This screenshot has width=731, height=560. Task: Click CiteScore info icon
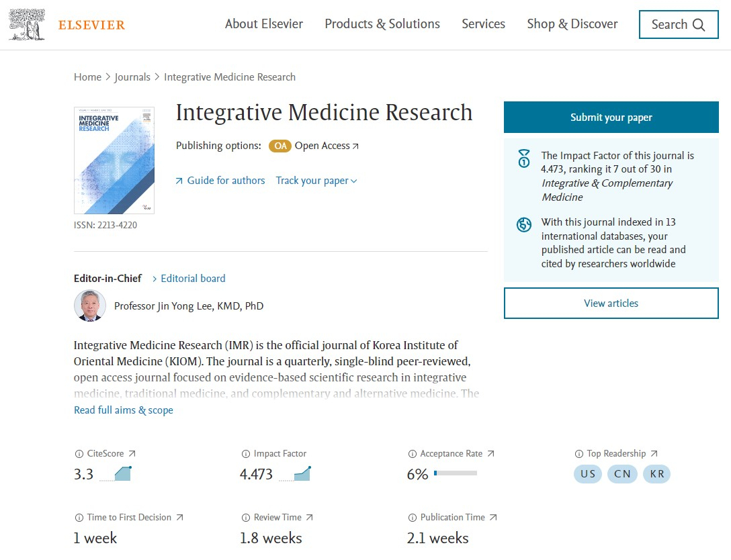pos(79,454)
